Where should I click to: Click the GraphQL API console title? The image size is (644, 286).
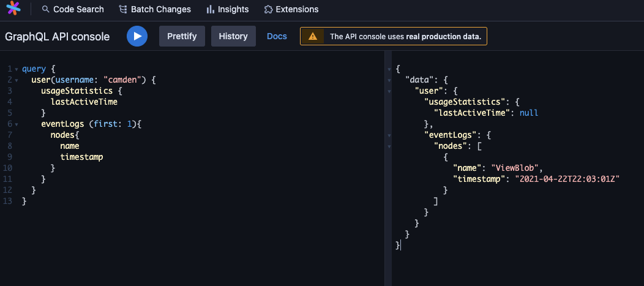pyautogui.click(x=57, y=37)
